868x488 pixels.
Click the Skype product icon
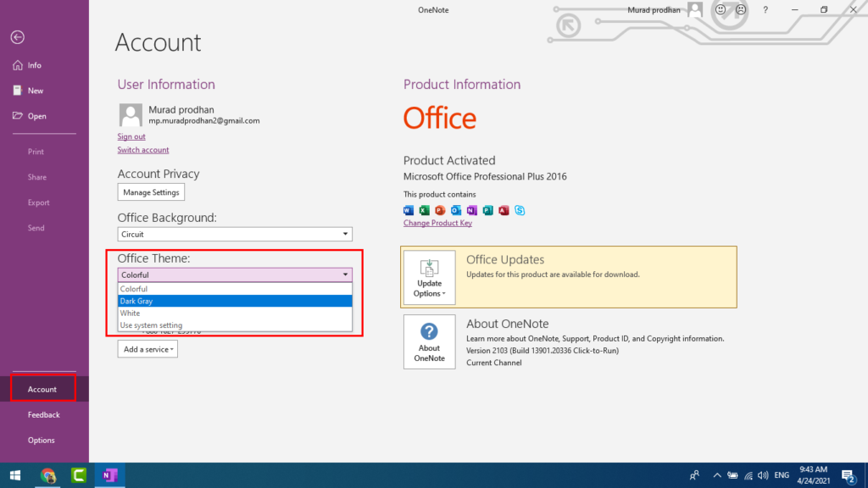520,210
